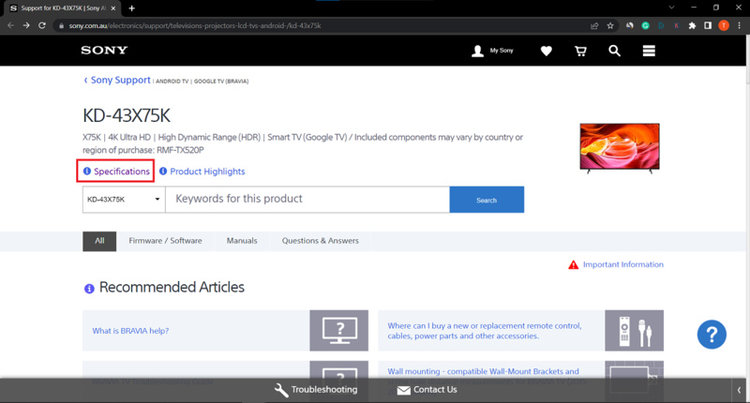The height and width of the screenshot is (403, 750).
Task: Click the browser address bar URL
Action: [195, 26]
